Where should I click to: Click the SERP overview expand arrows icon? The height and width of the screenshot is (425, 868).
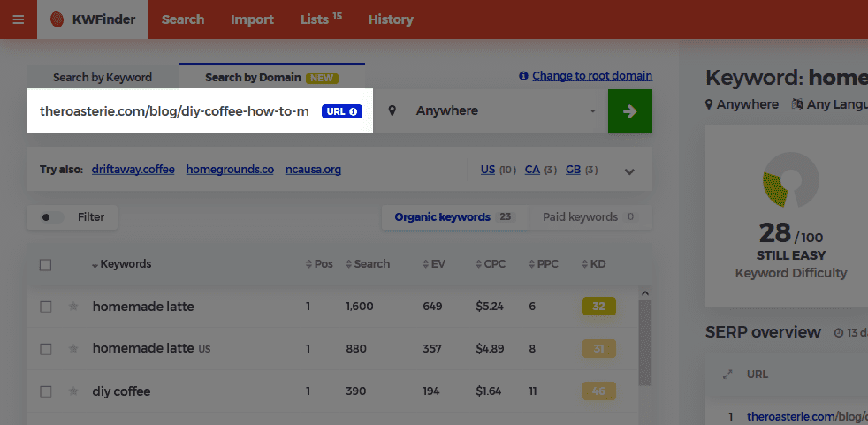coord(727,375)
